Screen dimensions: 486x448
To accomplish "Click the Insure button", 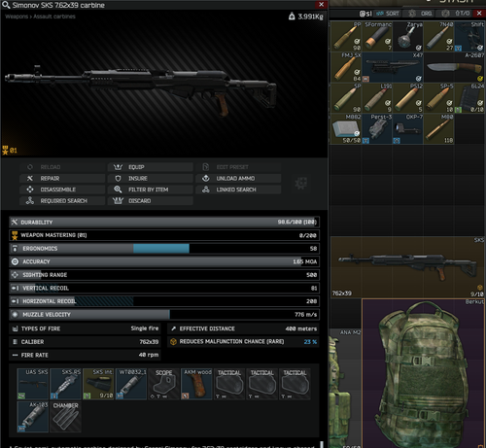I will coord(151,179).
